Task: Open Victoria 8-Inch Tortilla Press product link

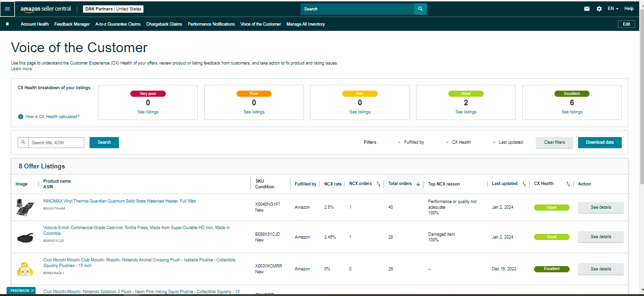Action: (x=136, y=231)
